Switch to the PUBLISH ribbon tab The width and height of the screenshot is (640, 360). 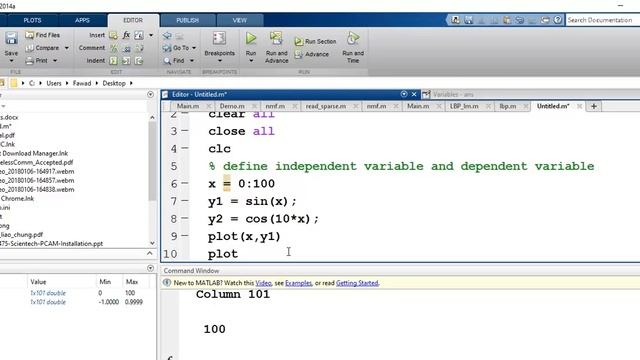pyautogui.click(x=187, y=20)
